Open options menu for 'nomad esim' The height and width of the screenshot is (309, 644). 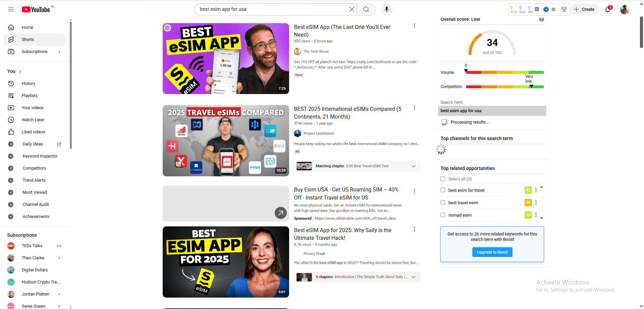pyautogui.click(x=536, y=215)
